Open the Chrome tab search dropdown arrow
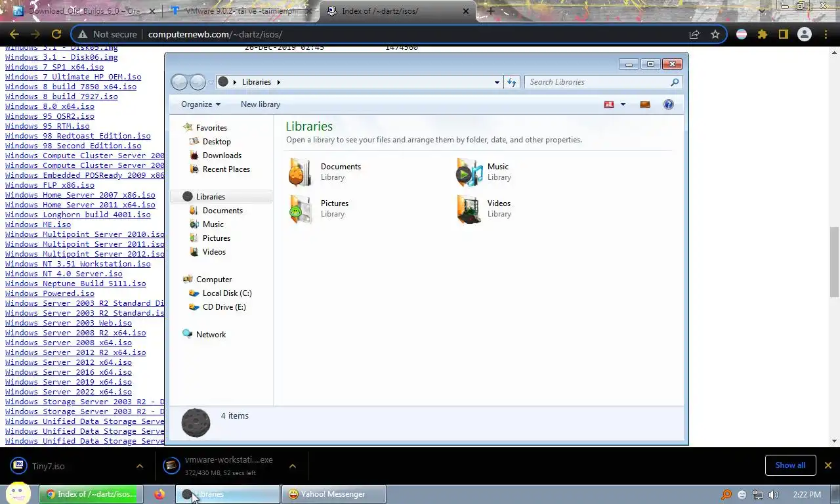The height and width of the screenshot is (504, 840). tap(761, 11)
